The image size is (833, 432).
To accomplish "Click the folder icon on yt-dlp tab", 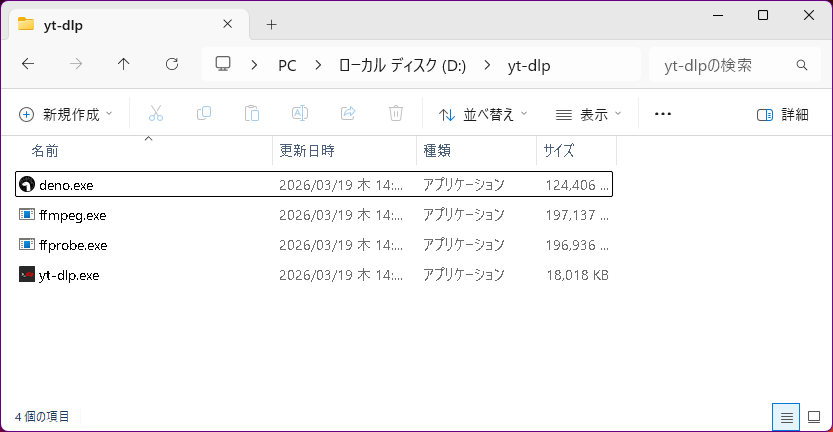I will click(x=26, y=24).
